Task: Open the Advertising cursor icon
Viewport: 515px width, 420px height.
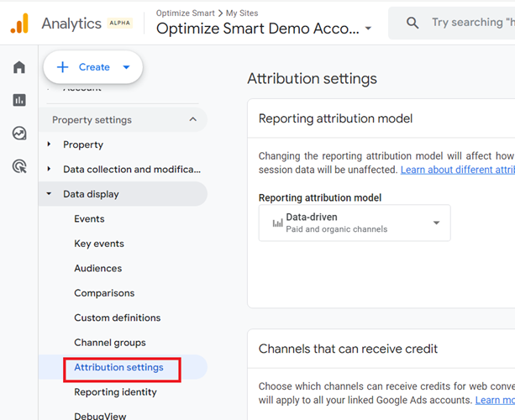Action: click(19, 166)
